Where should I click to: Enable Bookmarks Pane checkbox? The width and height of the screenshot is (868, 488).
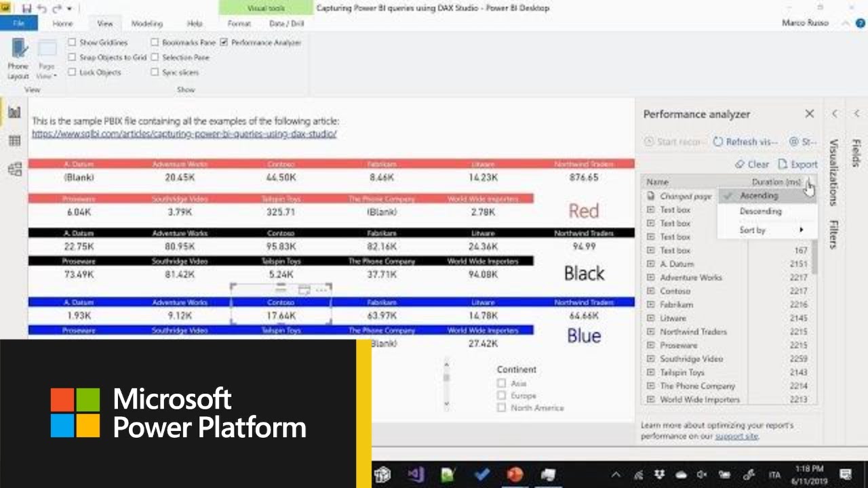pyautogui.click(x=155, y=42)
